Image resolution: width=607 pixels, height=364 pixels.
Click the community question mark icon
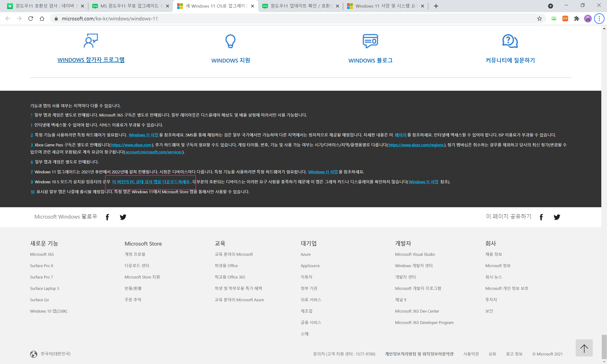tap(510, 41)
